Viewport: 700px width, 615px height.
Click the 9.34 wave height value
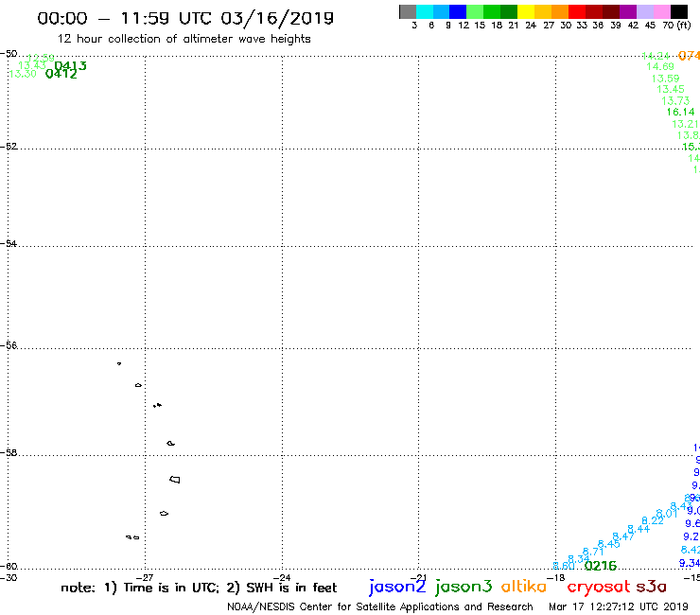(690, 563)
